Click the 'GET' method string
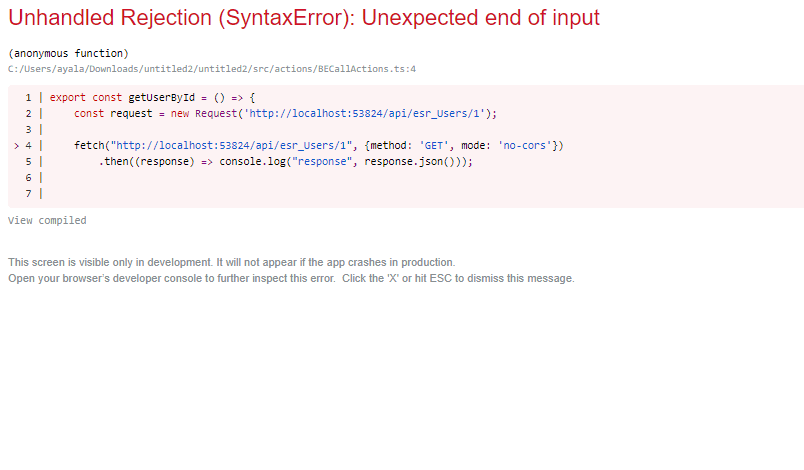 click(435, 146)
